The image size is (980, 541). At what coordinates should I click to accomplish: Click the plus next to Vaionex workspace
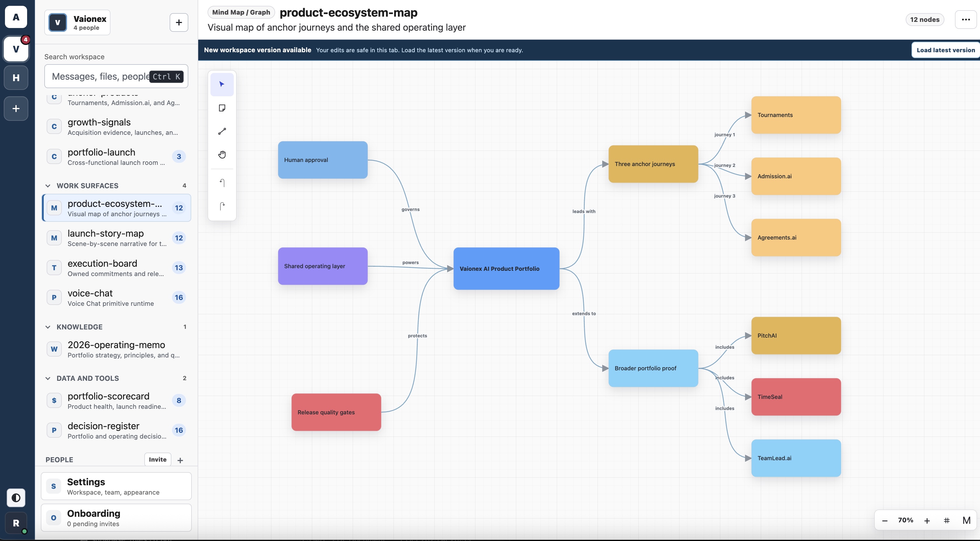tap(179, 22)
